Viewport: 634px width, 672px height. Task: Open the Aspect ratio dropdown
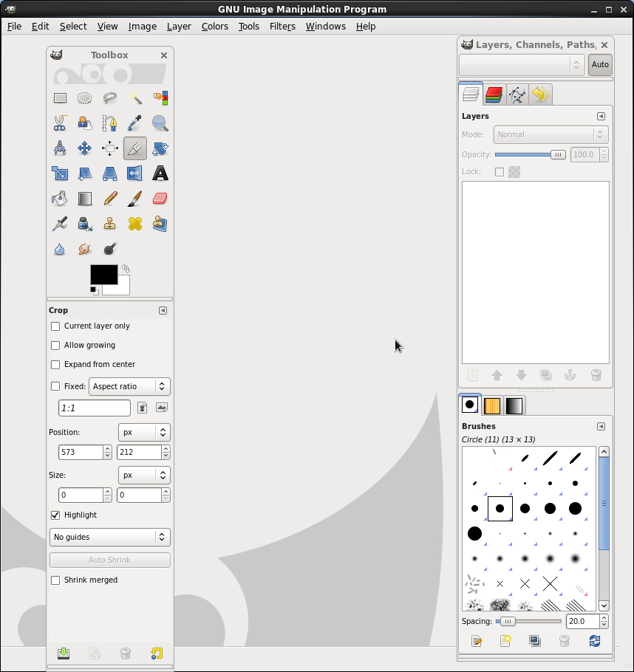coord(129,386)
